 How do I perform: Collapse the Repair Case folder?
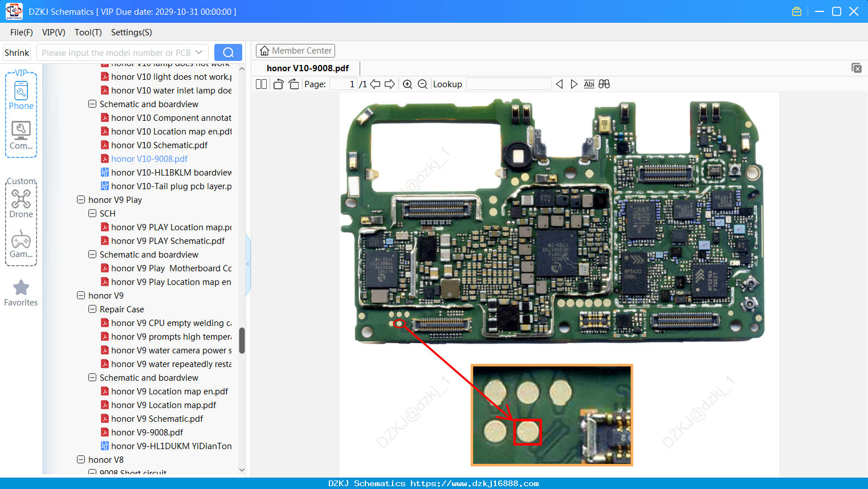pos(92,309)
